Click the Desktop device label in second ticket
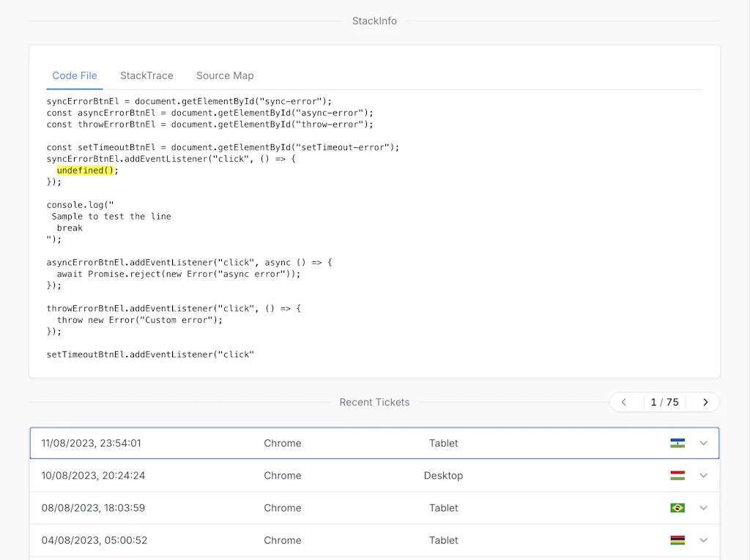The image size is (750, 560). point(443,475)
